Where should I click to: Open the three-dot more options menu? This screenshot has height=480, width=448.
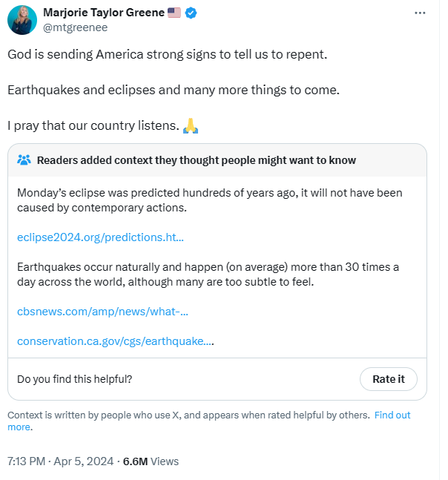pos(420,13)
